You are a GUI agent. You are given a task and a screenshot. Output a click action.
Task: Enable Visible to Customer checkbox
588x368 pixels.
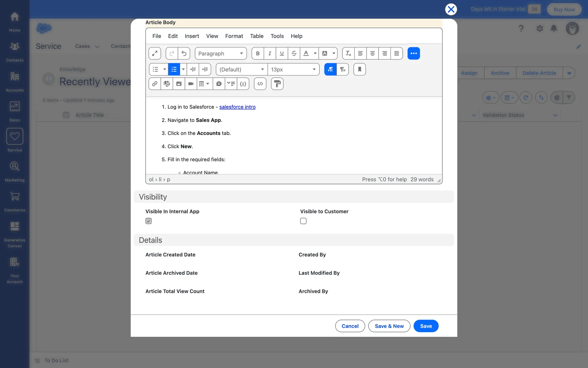coord(303,221)
